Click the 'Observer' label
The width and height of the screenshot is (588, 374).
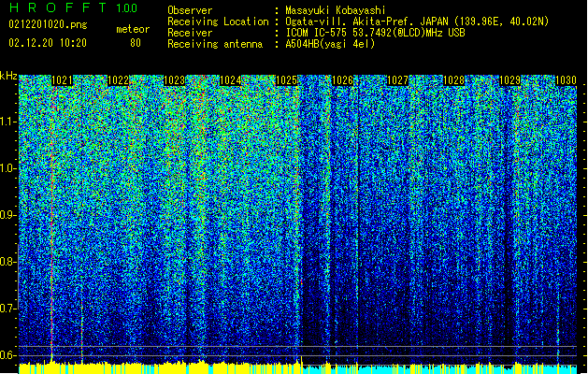pyautogui.click(x=190, y=10)
